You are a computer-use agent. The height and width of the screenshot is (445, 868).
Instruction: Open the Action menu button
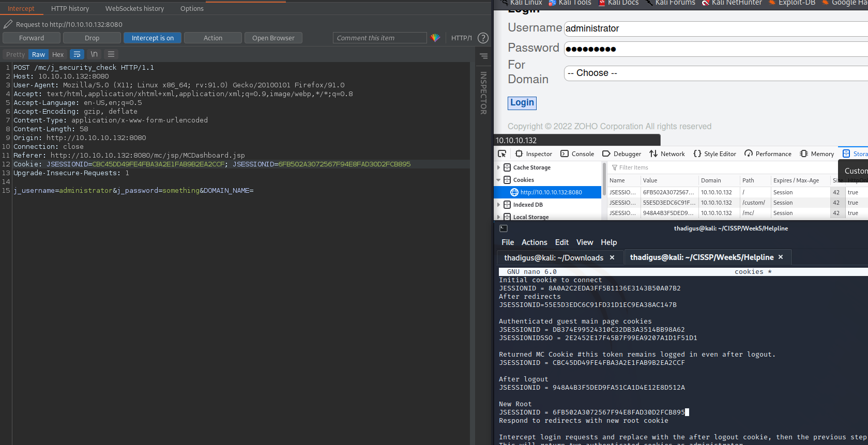[213, 38]
